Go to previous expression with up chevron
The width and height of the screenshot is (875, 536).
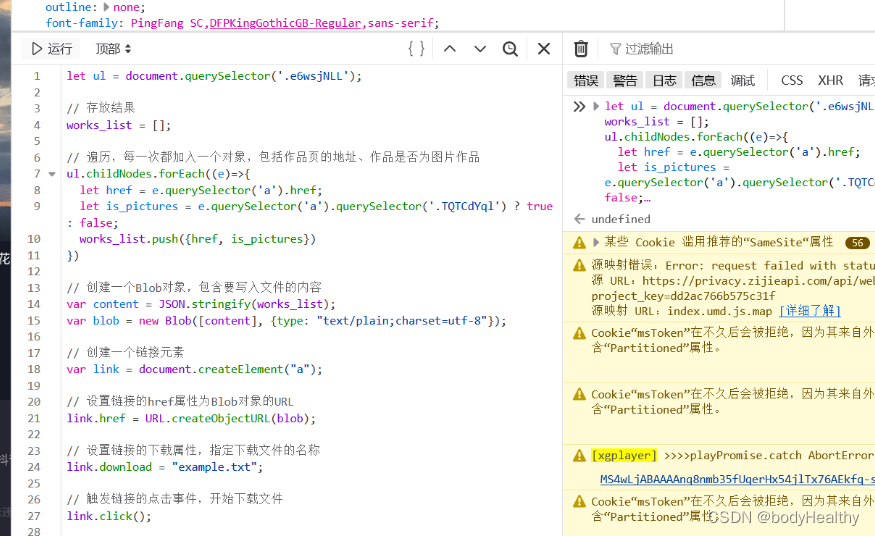point(450,49)
